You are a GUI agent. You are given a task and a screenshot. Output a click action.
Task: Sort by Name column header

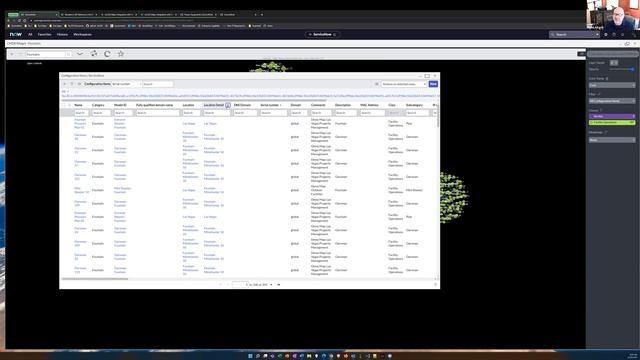point(78,105)
